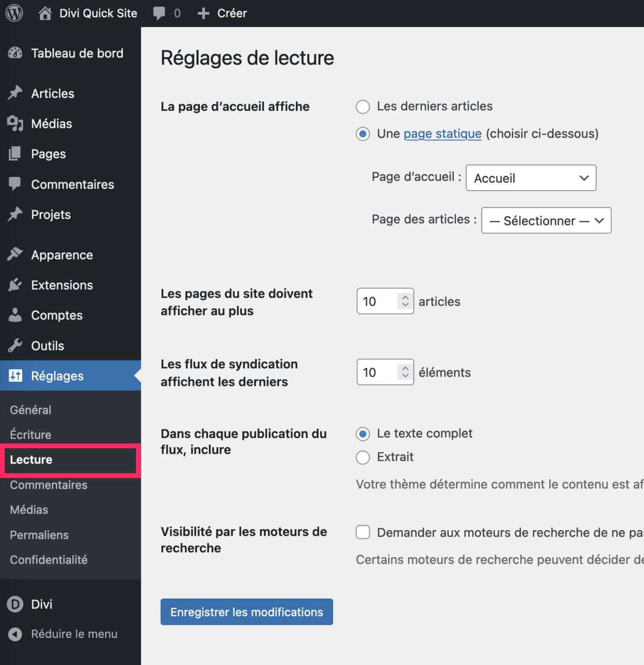The width and height of the screenshot is (644, 665).
Task: Open the comments bubble icon in admin bar
Action: [x=159, y=13]
